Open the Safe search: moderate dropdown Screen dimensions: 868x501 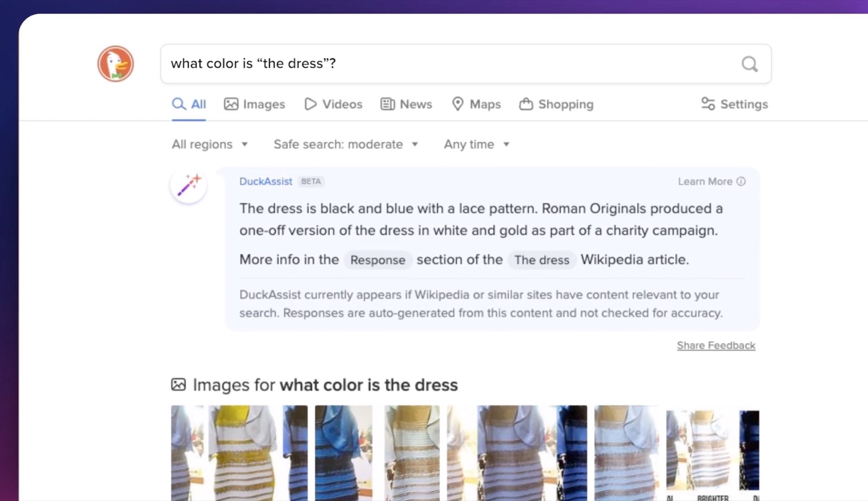[x=346, y=144]
